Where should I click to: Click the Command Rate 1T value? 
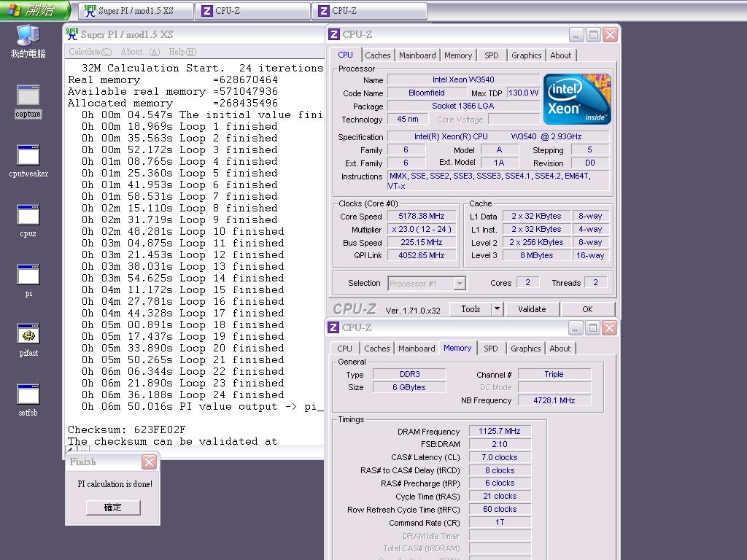click(500, 522)
